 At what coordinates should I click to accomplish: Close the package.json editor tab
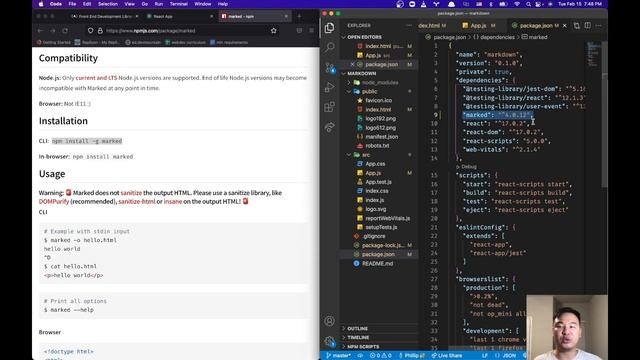pyautogui.click(x=564, y=25)
